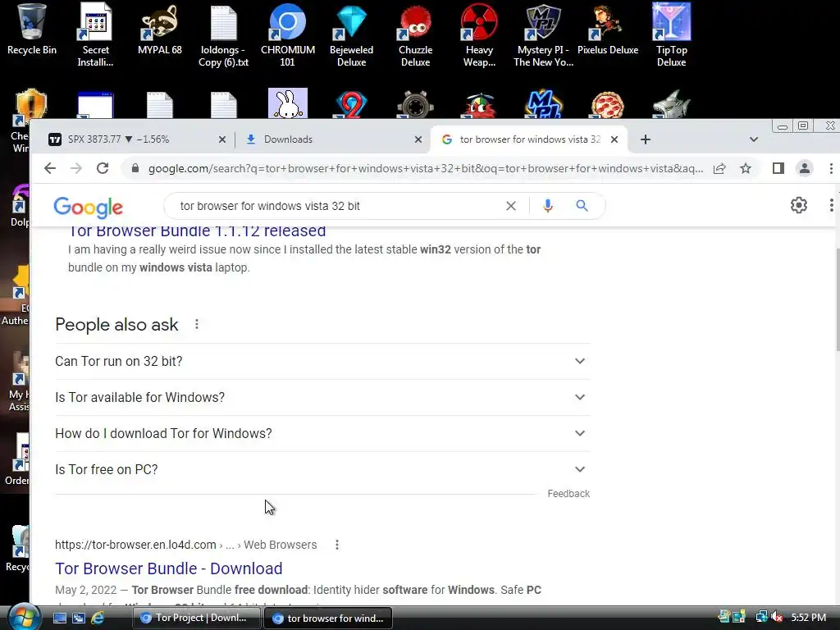Launch Chuzzle Deluxe desktop shortcut

(x=415, y=34)
